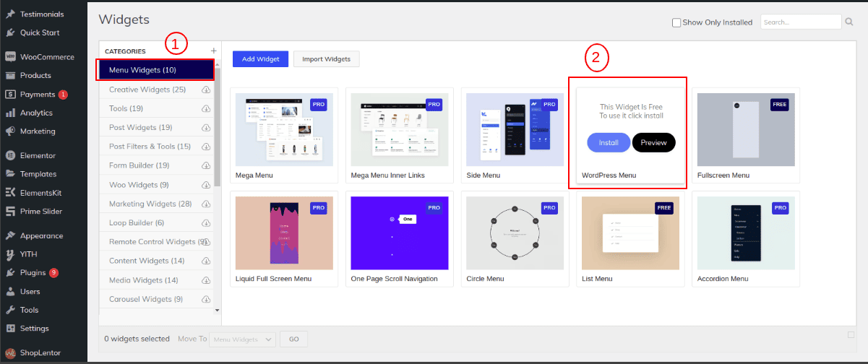Click the Appearance paintbrush icon
This screenshot has height=364, width=868.
click(x=10, y=235)
